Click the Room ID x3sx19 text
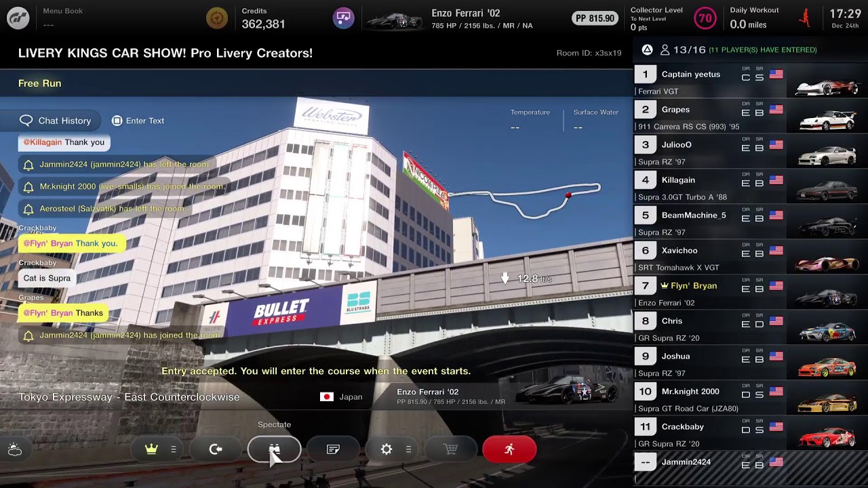868x488 pixels. [589, 53]
